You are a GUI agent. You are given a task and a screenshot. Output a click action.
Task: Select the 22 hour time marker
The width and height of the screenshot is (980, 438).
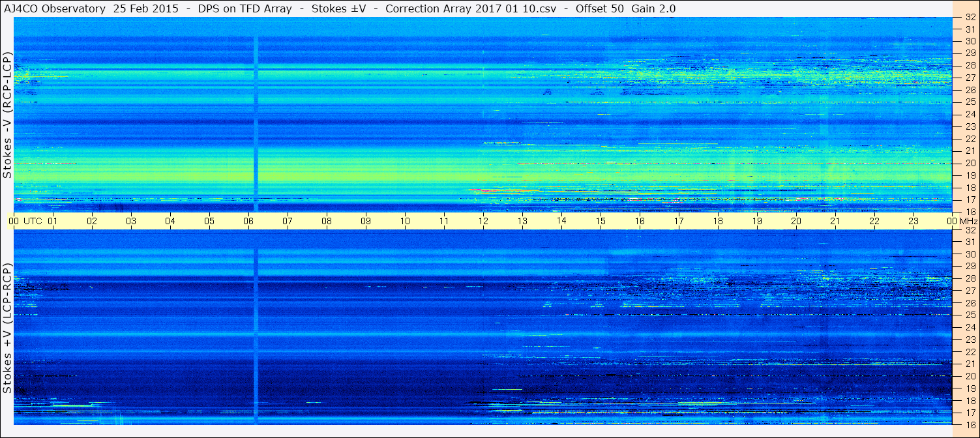[x=874, y=221]
